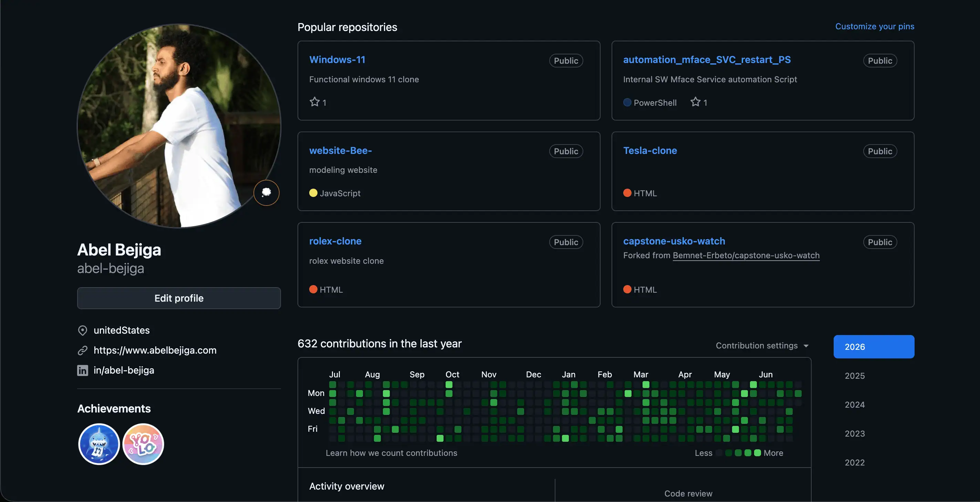
Task: Switch to 2025 contribution year
Action: point(854,376)
